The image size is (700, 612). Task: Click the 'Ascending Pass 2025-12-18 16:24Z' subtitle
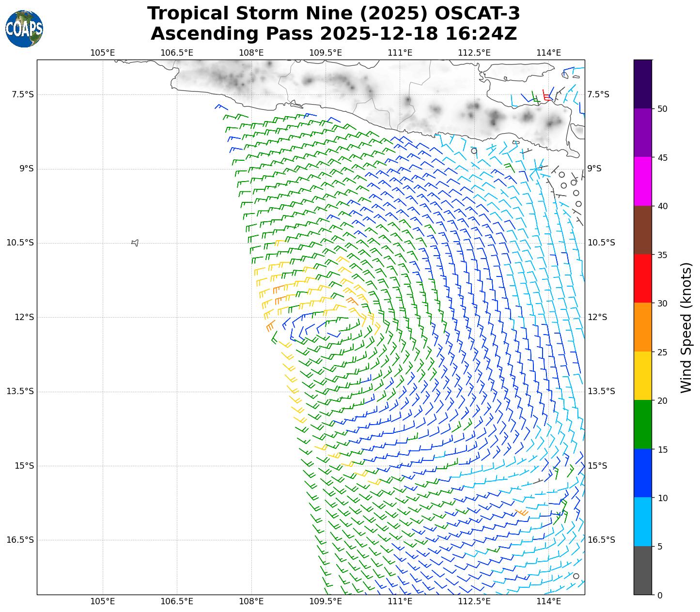333,34
